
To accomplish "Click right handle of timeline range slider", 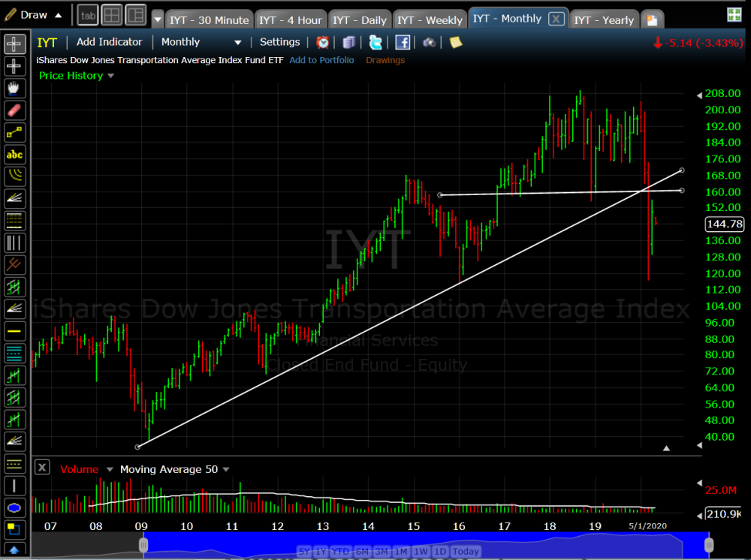I will click(708, 543).
